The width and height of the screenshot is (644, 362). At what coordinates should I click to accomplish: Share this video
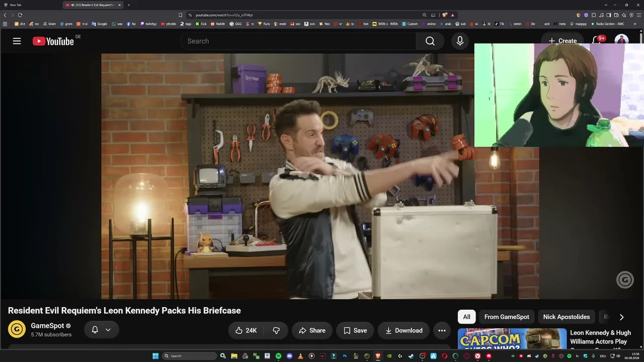pos(312,330)
